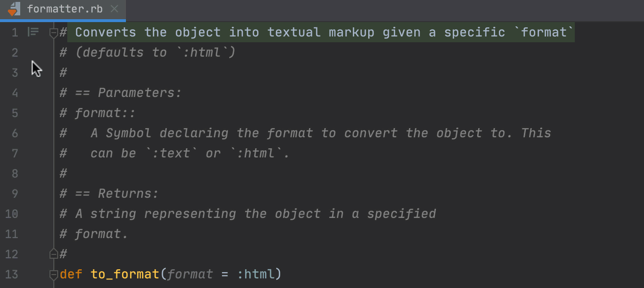Click line number 2 in the gutter

[x=14, y=52]
